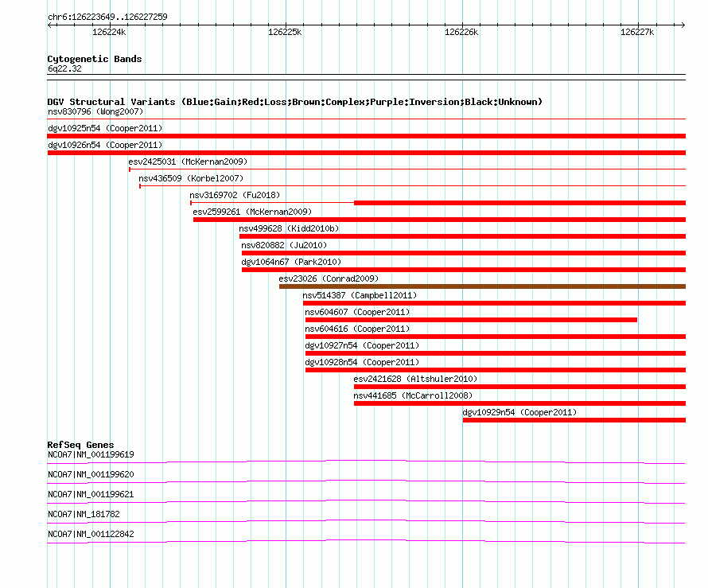The height and width of the screenshot is (588, 708).
Task: Click the red bar under esv2599261
Action: pos(439,220)
